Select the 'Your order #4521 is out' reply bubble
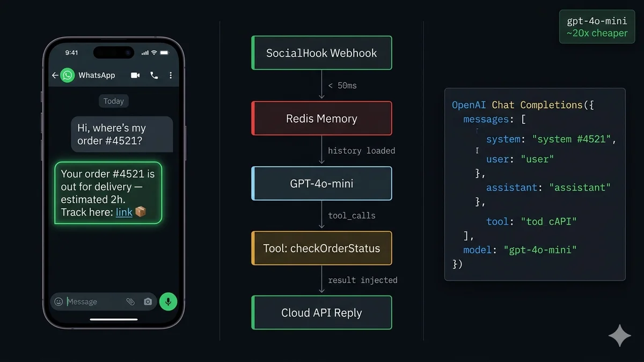 pyautogui.click(x=108, y=193)
